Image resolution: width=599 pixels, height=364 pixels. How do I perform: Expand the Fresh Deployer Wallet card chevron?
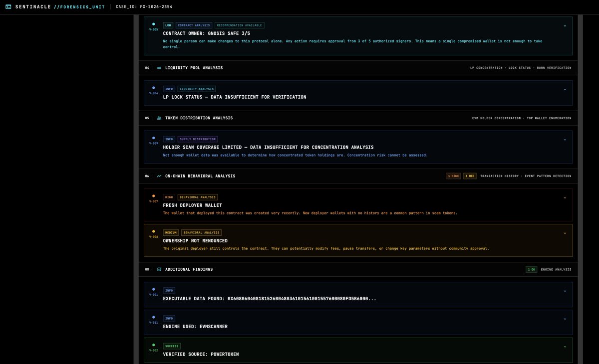565,198
